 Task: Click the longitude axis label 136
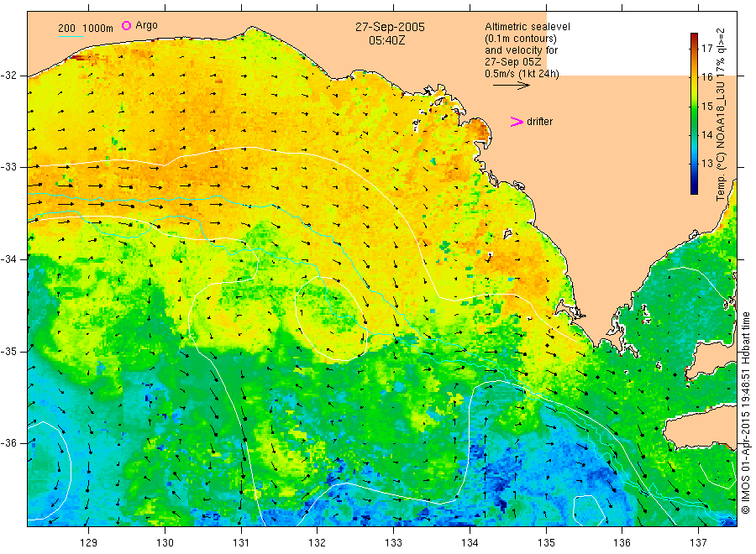pos(622,543)
